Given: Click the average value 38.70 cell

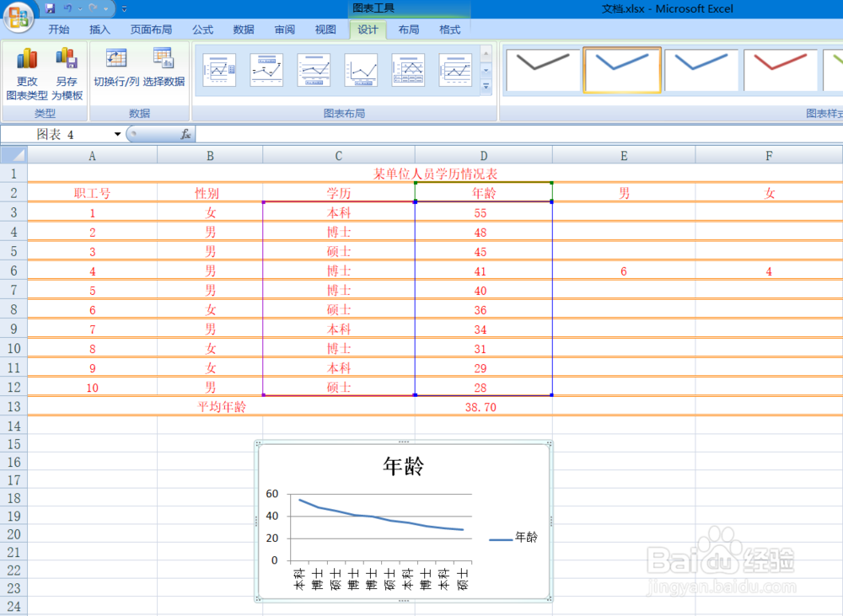Looking at the screenshot, I should 484,407.
